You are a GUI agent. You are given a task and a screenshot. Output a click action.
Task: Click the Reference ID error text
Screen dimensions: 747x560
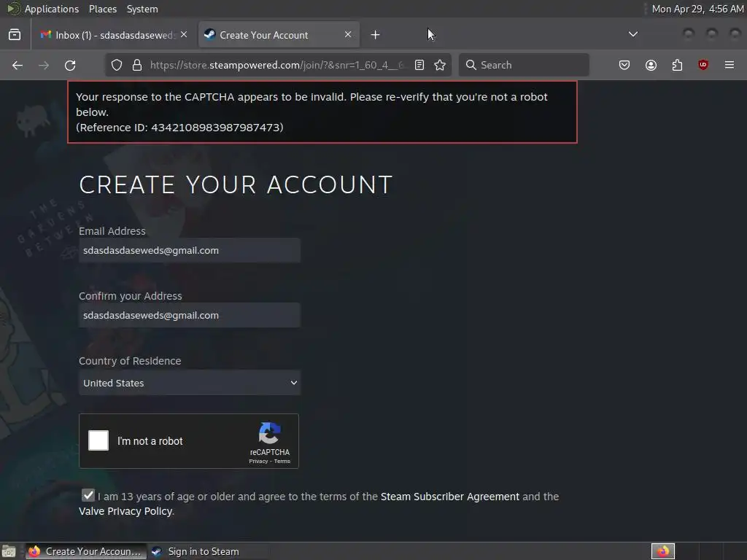[179, 128]
